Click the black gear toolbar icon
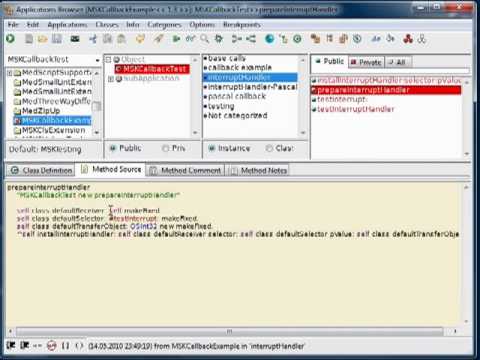 pos(219,39)
